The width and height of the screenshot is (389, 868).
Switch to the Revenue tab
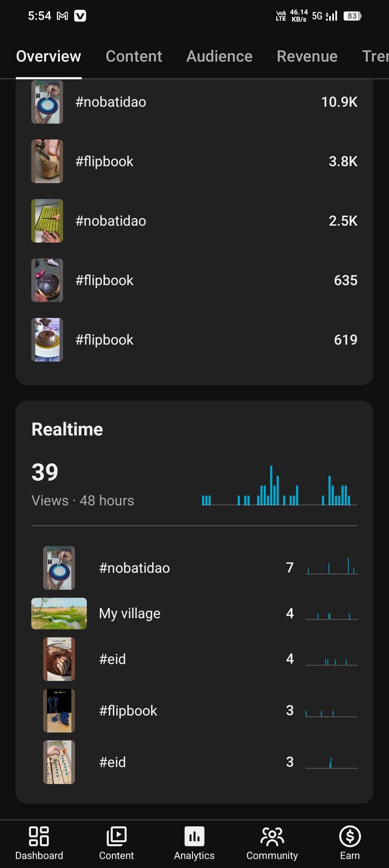click(x=307, y=56)
